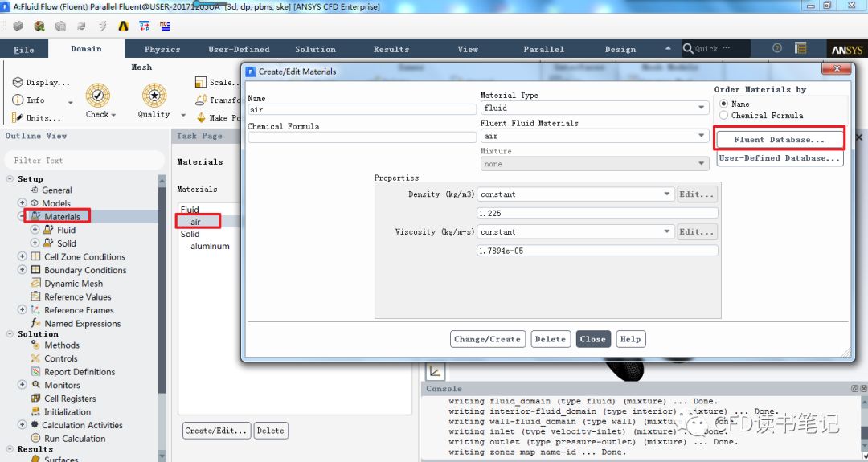Click the Run Calculation tree icon
Screen dimensions: 868x462
tap(35, 439)
